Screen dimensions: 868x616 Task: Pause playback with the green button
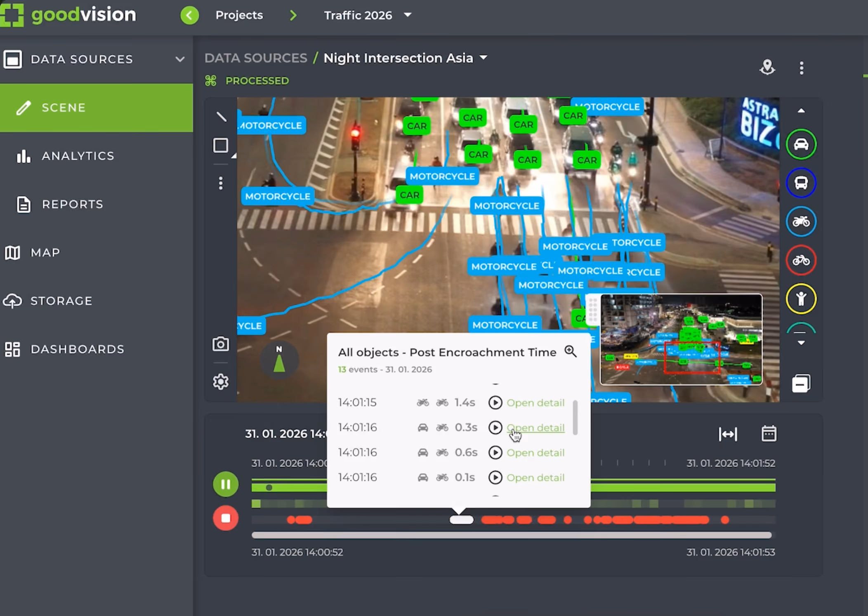[x=226, y=484]
